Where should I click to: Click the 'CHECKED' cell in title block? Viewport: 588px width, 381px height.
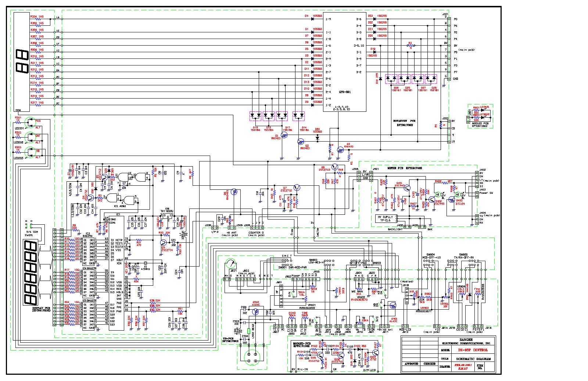[429, 364]
